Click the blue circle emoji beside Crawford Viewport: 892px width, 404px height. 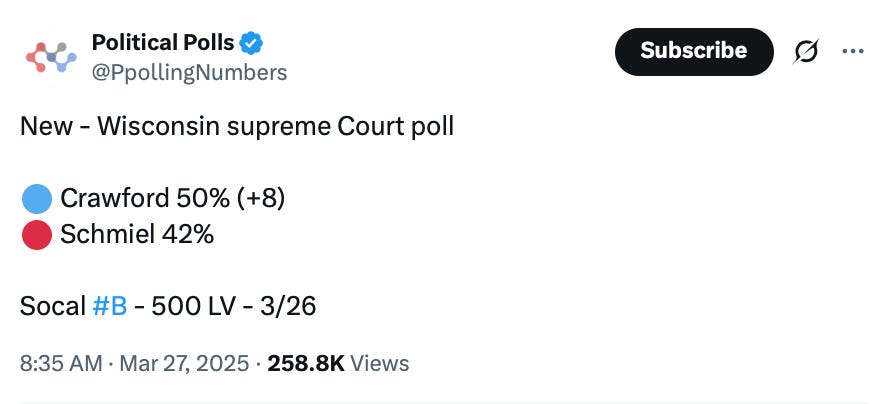[x=37, y=199]
